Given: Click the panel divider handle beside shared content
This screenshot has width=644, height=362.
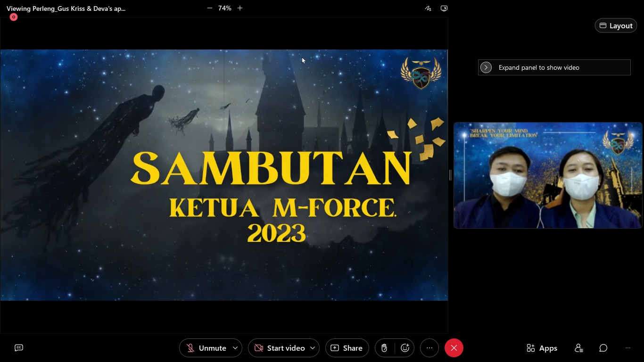Looking at the screenshot, I should coord(450,175).
